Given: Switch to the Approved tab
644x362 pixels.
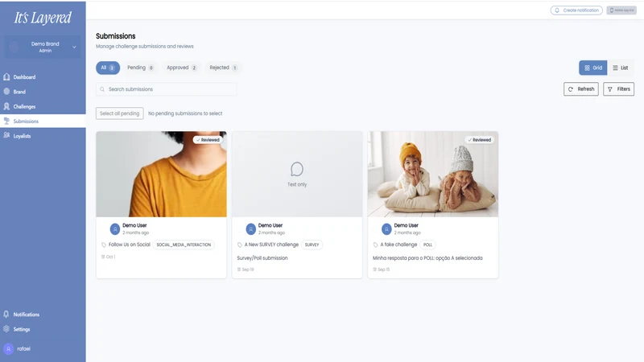Looking at the screenshot, I should 182,68.
